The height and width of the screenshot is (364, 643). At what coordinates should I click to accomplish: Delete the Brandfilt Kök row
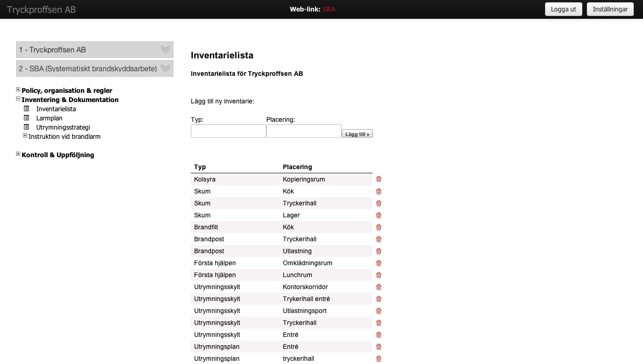coord(379,227)
